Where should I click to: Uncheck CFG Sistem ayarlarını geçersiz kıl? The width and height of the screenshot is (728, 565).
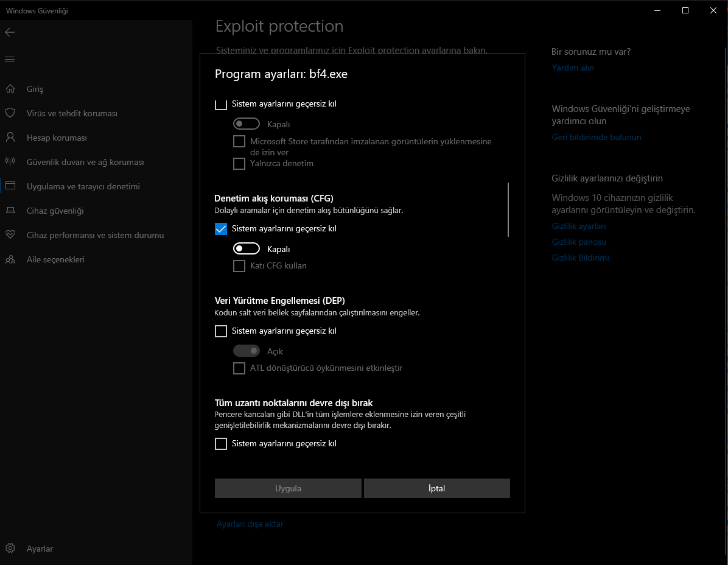click(221, 229)
